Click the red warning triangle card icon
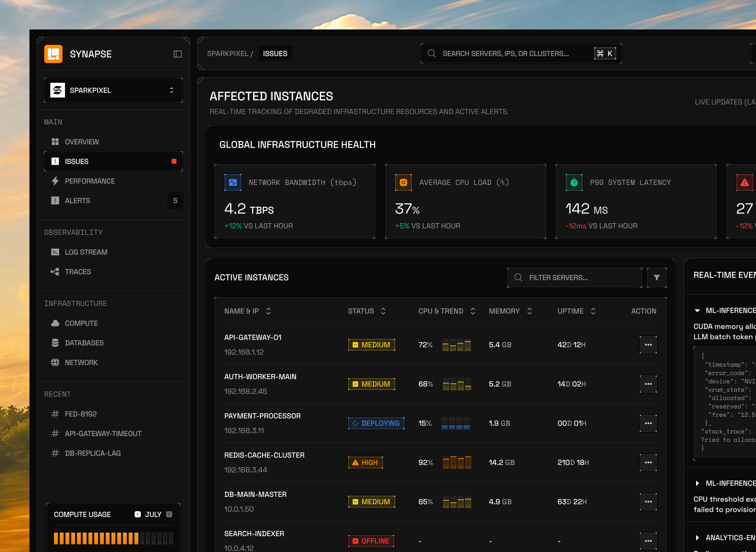This screenshot has width=756, height=552. pos(745,182)
